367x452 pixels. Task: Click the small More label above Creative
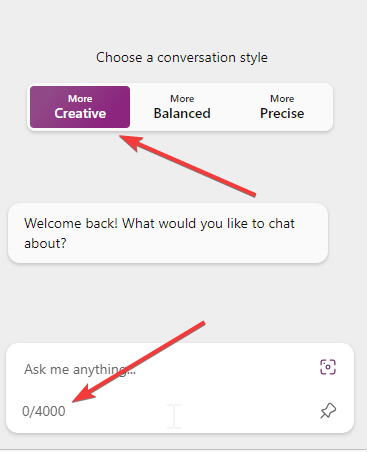point(80,99)
